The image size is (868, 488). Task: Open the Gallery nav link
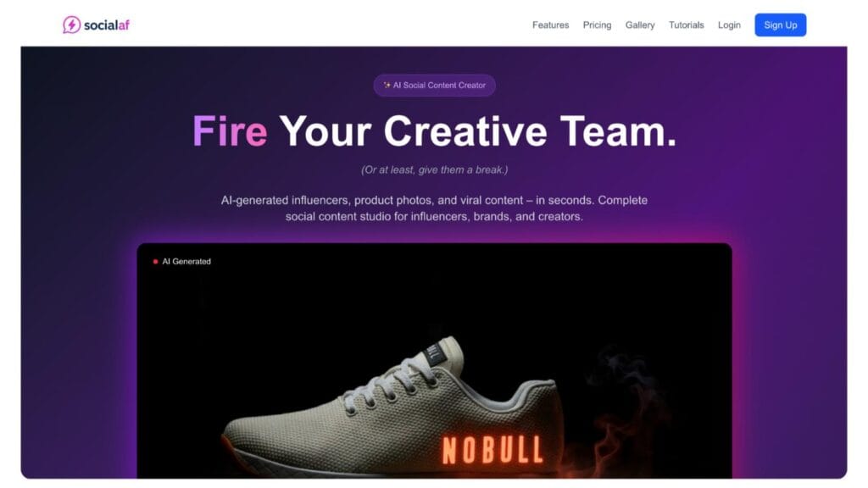(640, 25)
